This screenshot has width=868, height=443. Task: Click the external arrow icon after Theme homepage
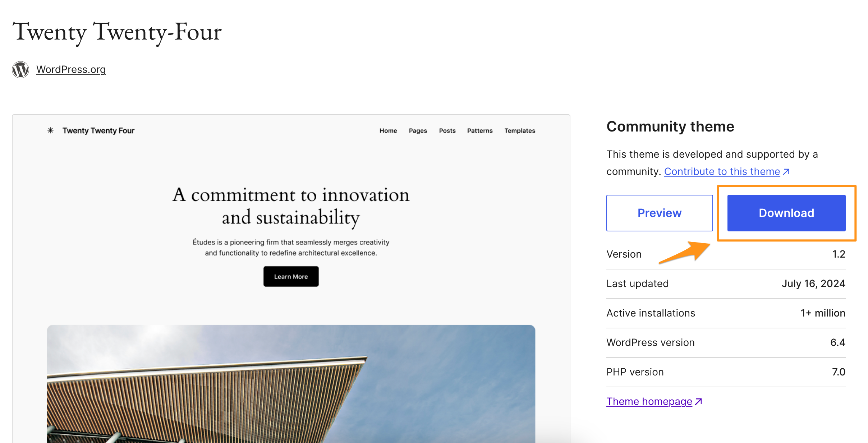(698, 402)
